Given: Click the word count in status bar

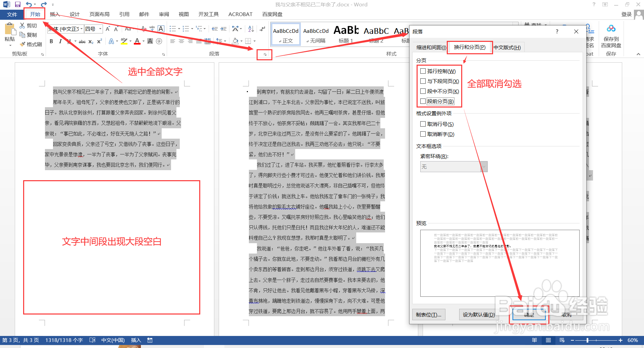Looking at the screenshot, I should (64, 340).
